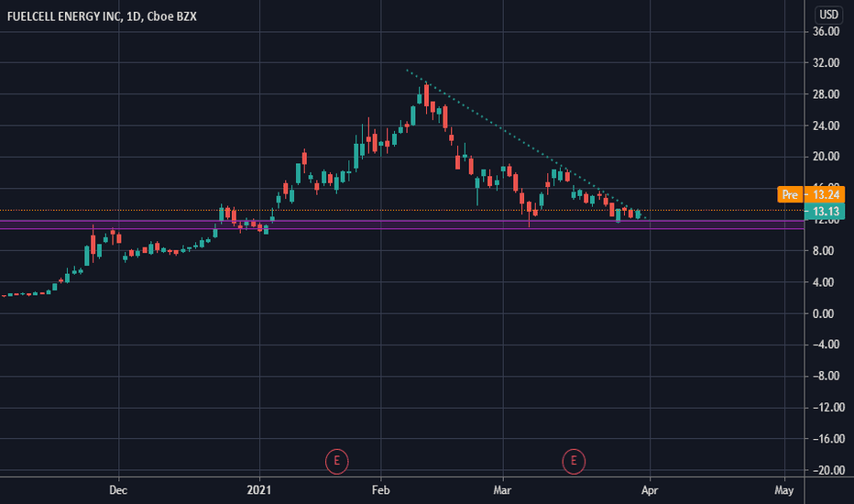
Task: Click the Dec label on time axis
Action: (118, 490)
